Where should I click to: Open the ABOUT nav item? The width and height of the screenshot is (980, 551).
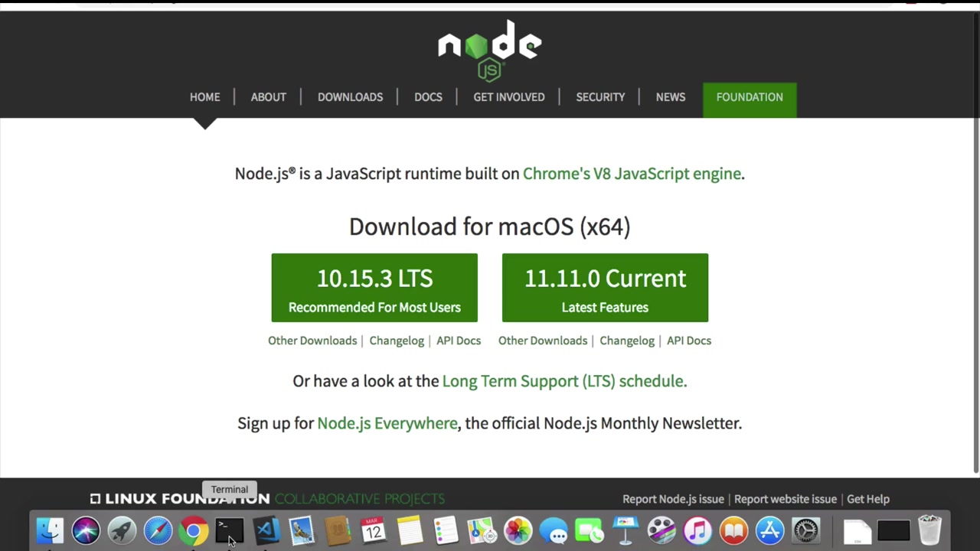tap(268, 97)
